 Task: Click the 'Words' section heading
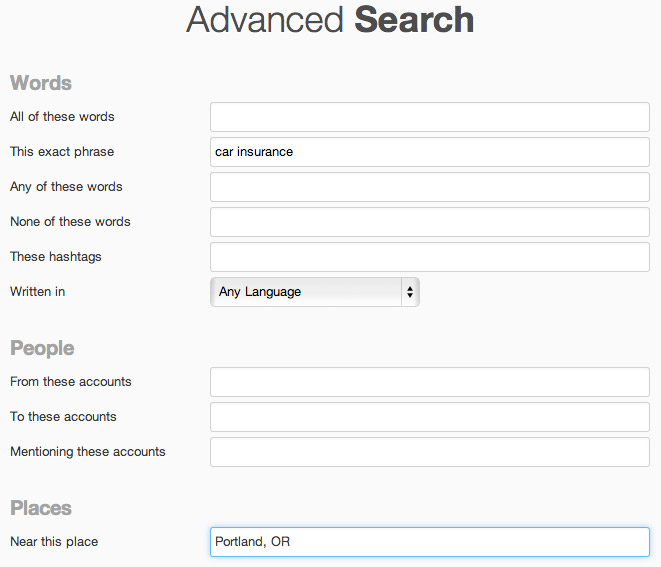point(41,83)
